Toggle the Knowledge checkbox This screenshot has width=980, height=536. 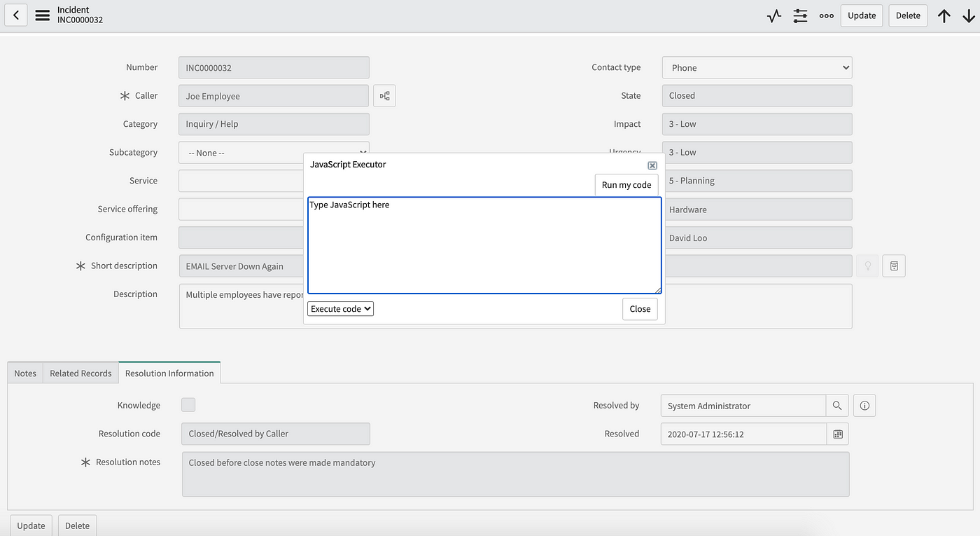click(188, 405)
